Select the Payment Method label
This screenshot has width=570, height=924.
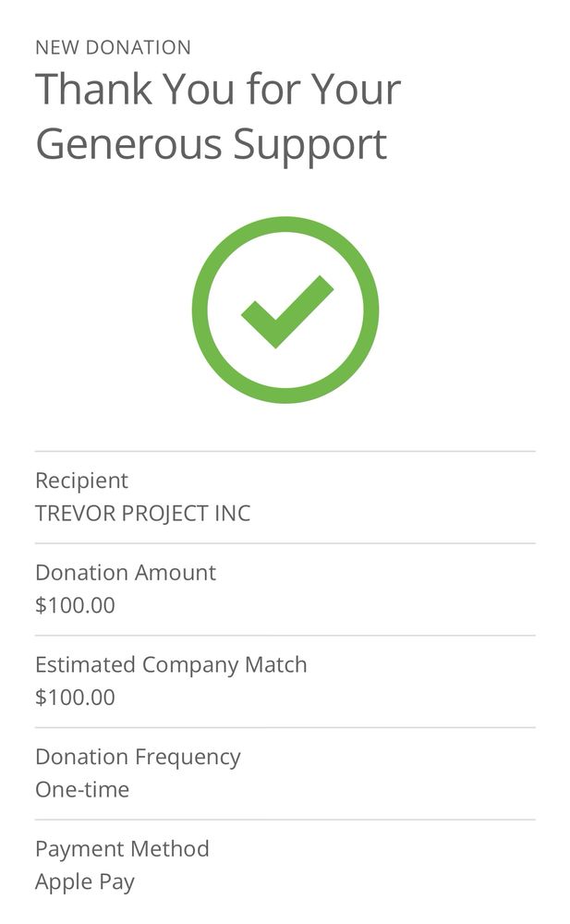[122, 849]
